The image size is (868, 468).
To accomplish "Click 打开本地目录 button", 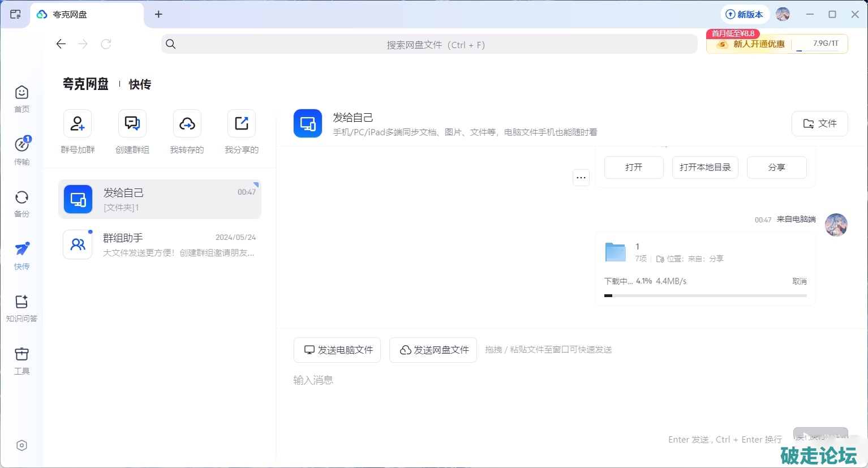I will click(x=705, y=168).
